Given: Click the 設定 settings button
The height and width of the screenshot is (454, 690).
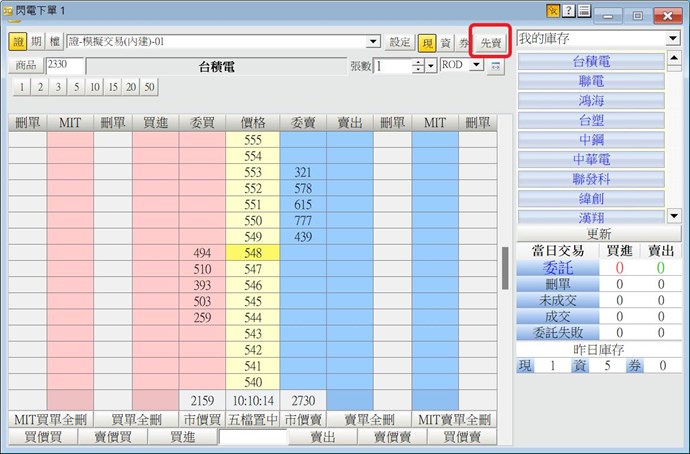Looking at the screenshot, I should 400,42.
